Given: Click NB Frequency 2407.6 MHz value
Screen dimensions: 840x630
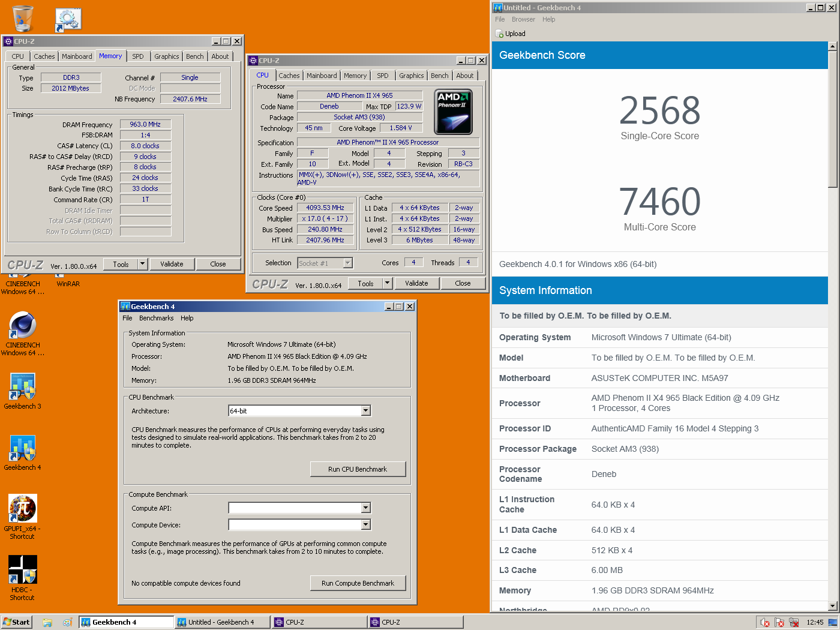Looking at the screenshot, I should coord(190,99).
